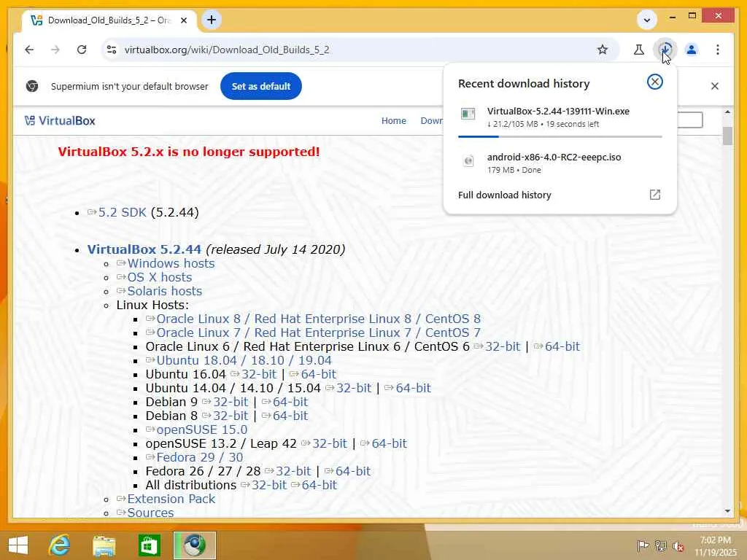Set Supermium as default browser

(261, 86)
